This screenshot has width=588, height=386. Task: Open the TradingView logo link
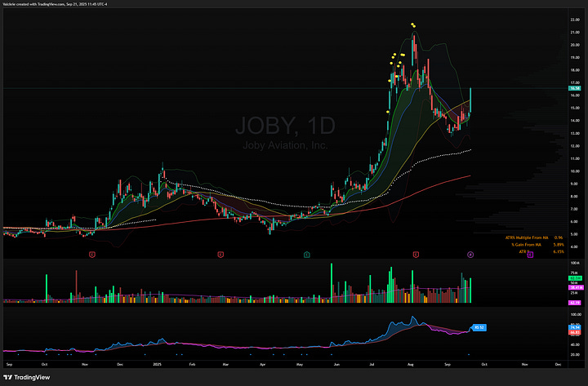coord(26,377)
